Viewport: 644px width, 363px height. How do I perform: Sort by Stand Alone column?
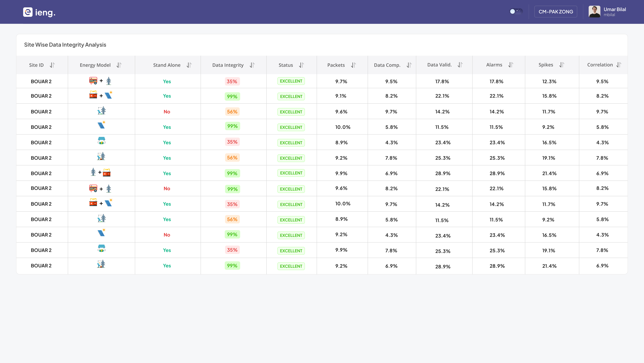pyautogui.click(x=189, y=65)
